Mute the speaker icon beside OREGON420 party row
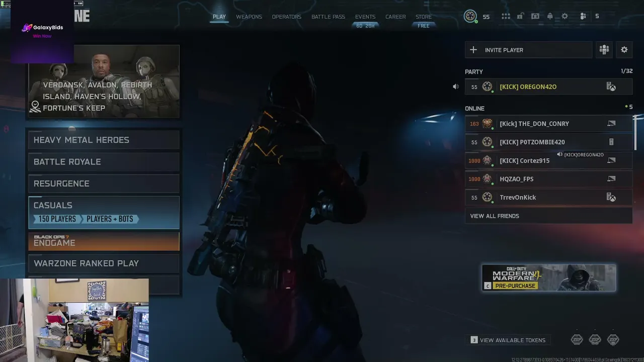 click(x=456, y=86)
